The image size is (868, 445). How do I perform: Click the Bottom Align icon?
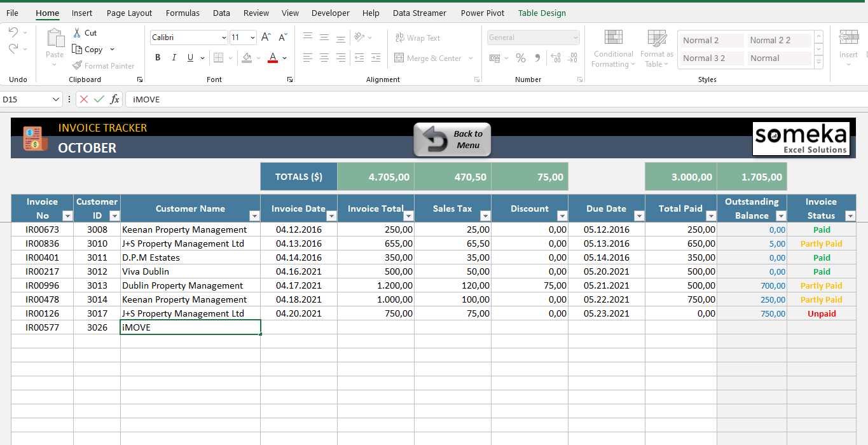[341, 38]
